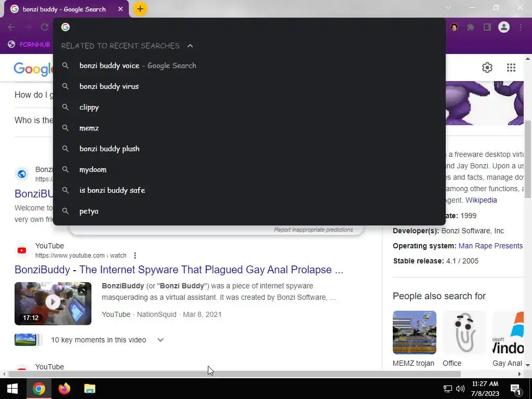This screenshot has width=532, height=399.
Task: Open the Chrome profile avatar
Action: click(x=504, y=27)
